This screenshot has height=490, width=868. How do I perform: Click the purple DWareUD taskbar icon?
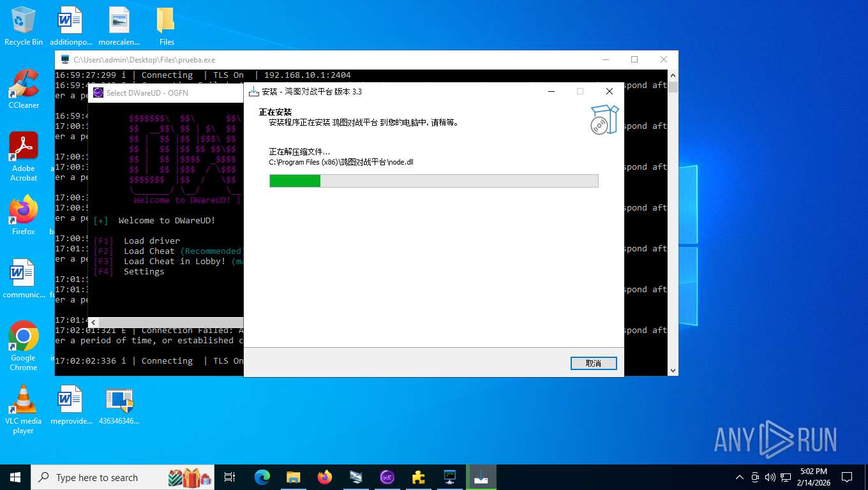click(387, 477)
